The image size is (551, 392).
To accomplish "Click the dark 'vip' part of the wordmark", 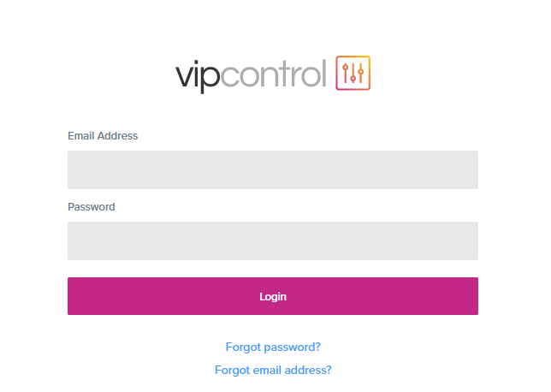I will [x=198, y=77].
